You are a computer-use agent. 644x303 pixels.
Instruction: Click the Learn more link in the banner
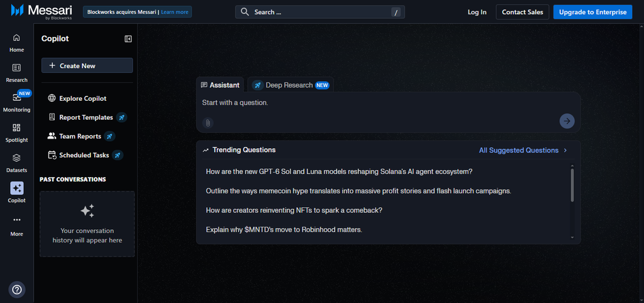(175, 12)
